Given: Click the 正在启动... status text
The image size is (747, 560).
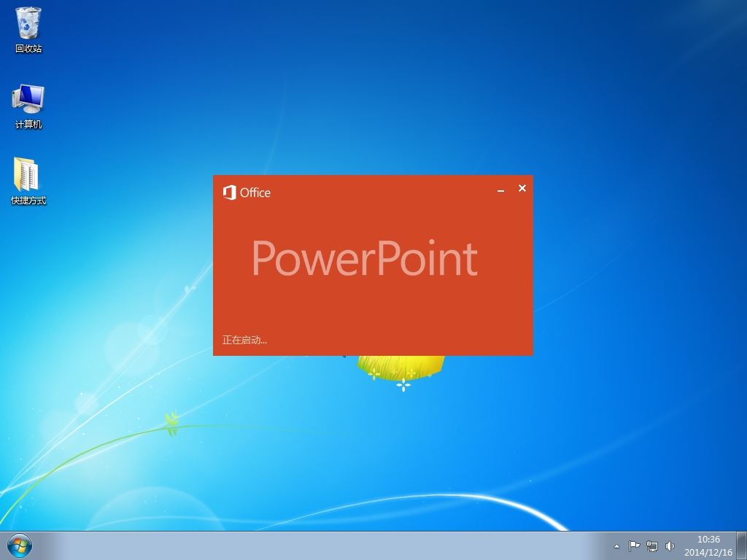Looking at the screenshot, I should [x=244, y=340].
